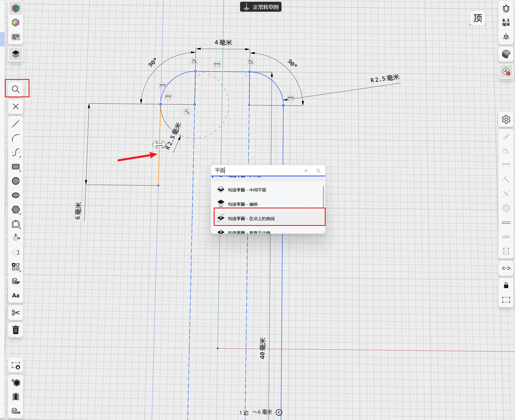The height and width of the screenshot is (420, 515).
Task: Select the Move/Rotate transform tool
Action: (x=16, y=238)
